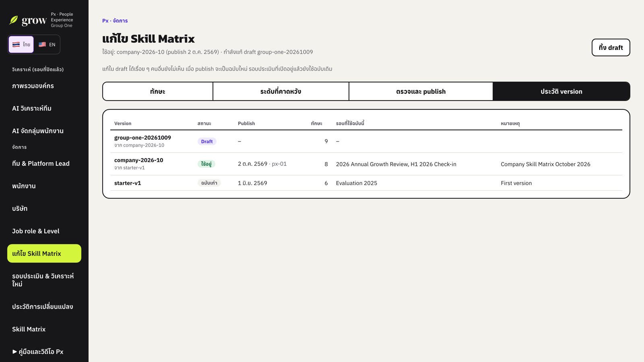Click skill count 9 in draft row
This screenshot has width=644, height=362.
(326, 141)
